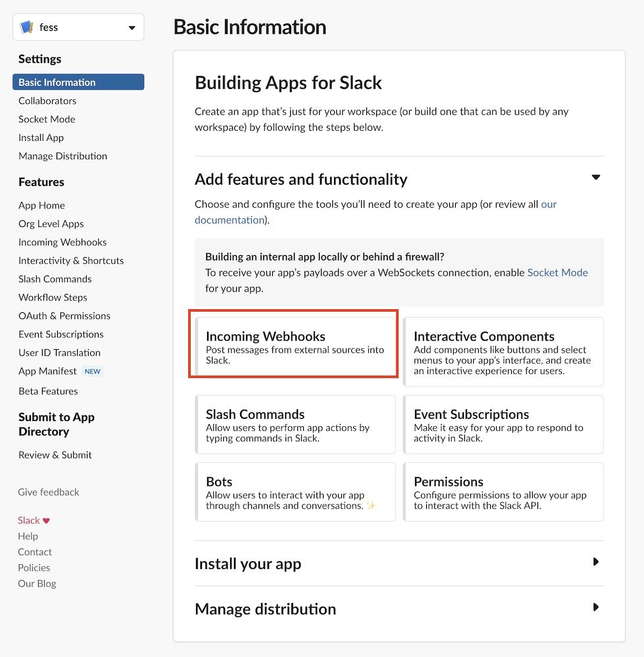
Task: Click the fess app icon
Action: click(27, 27)
